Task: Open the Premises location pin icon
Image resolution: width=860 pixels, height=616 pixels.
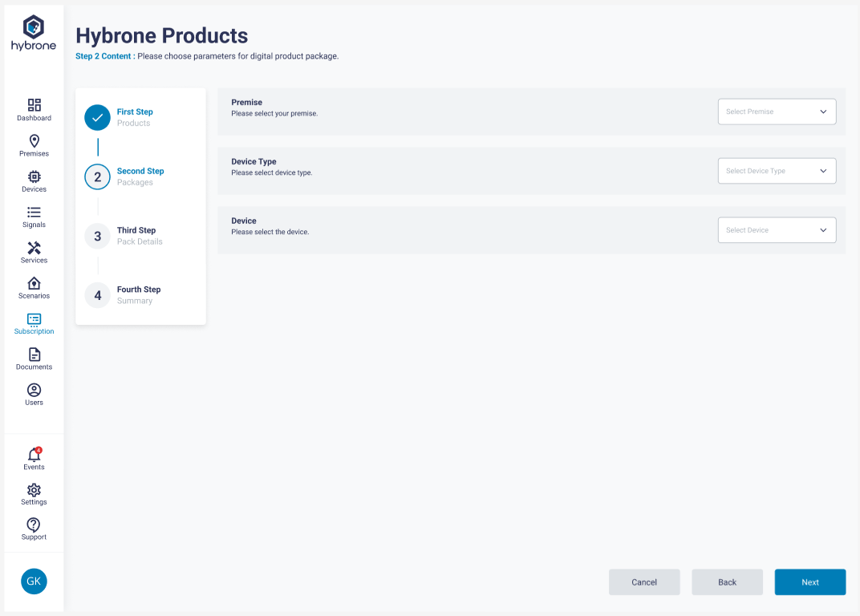Action: coord(34,141)
